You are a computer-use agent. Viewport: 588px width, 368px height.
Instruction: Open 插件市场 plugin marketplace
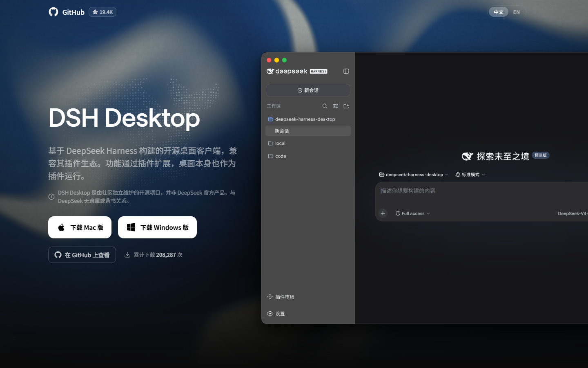tap(281, 297)
